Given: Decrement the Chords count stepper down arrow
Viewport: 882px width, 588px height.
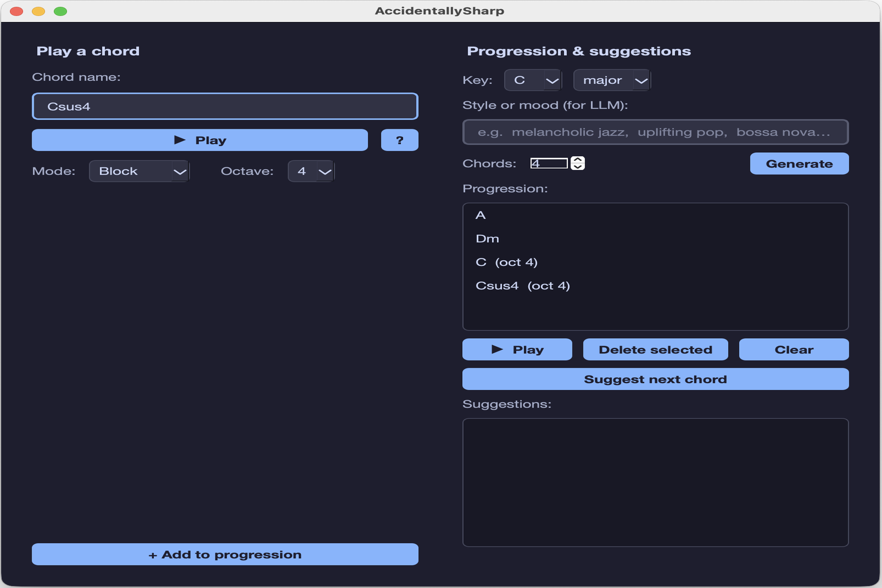Looking at the screenshot, I should coord(578,167).
